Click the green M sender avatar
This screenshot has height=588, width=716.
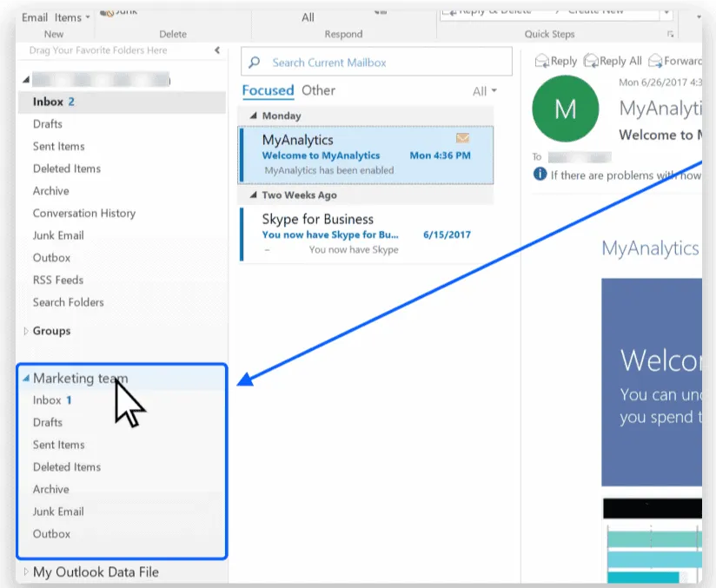point(566,109)
